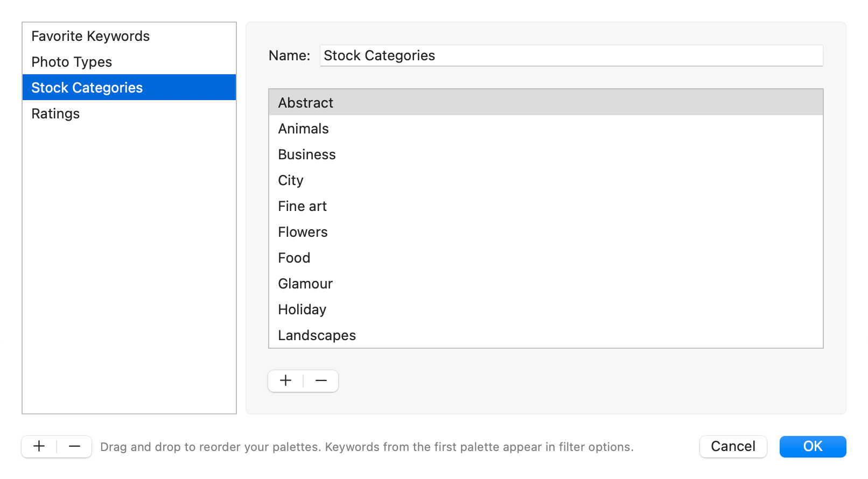Select the Abstract keyword row
Viewport: 868px width, 479px height.
[x=546, y=103]
